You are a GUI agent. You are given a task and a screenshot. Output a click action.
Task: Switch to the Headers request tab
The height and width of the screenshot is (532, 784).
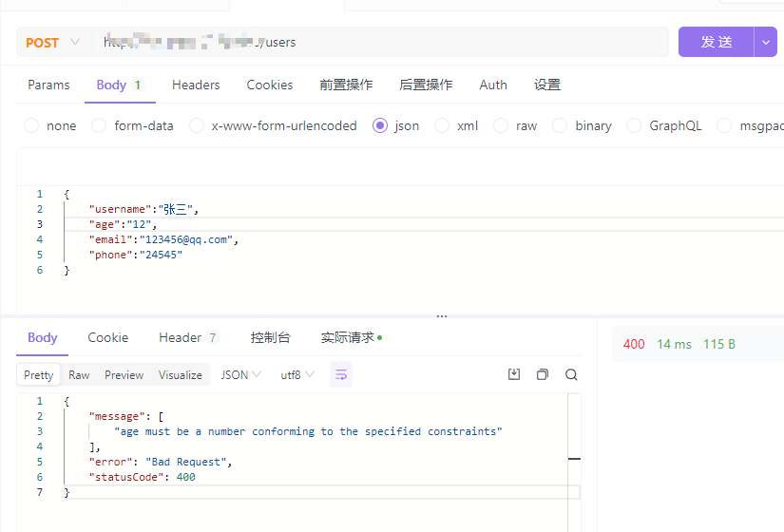(x=196, y=85)
